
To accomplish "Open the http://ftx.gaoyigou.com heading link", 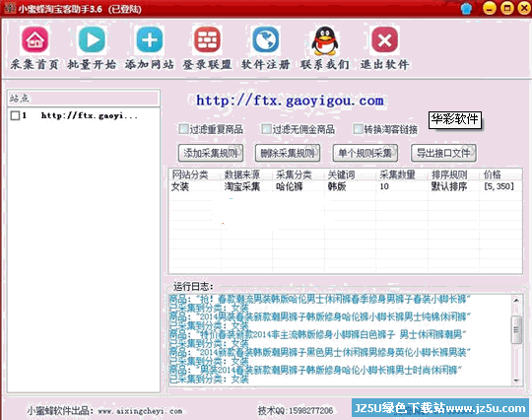I will pos(290,101).
